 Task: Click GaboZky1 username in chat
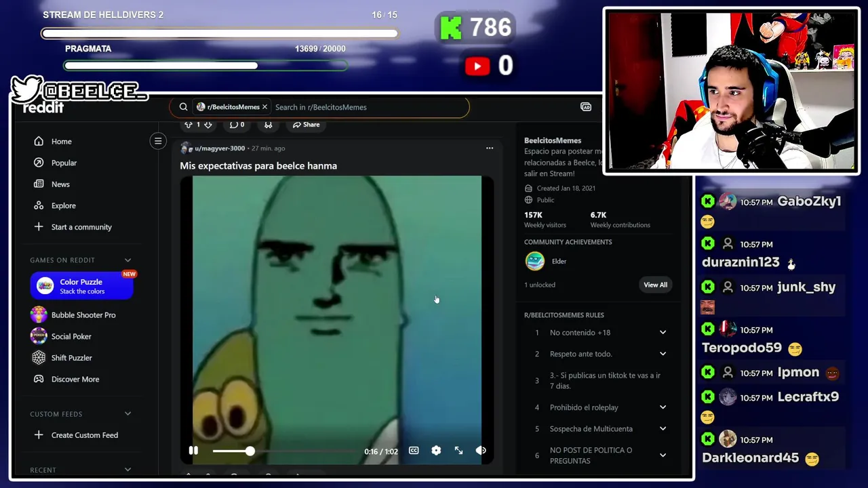[x=809, y=201]
